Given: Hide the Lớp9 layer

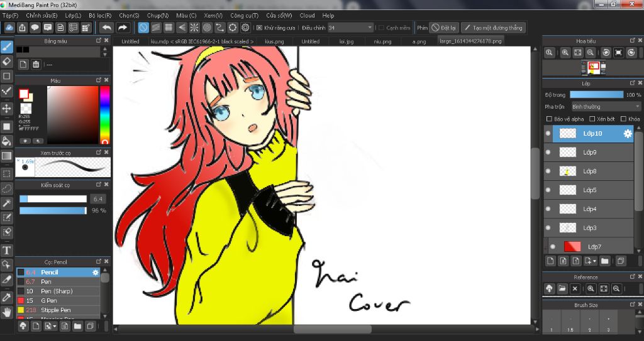Looking at the screenshot, I should tap(548, 152).
